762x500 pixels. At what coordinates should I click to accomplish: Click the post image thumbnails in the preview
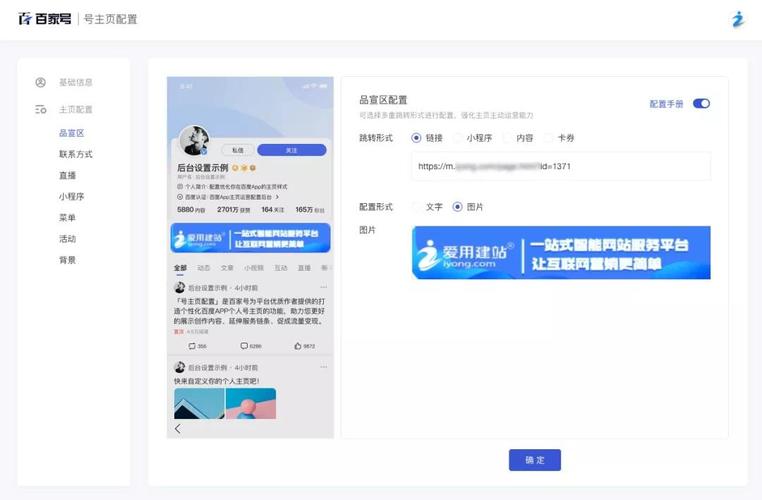click(x=225, y=403)
